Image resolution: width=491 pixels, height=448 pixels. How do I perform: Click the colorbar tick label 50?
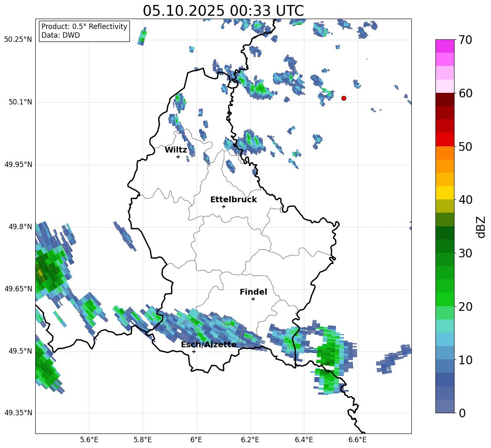tap(465, 146)
